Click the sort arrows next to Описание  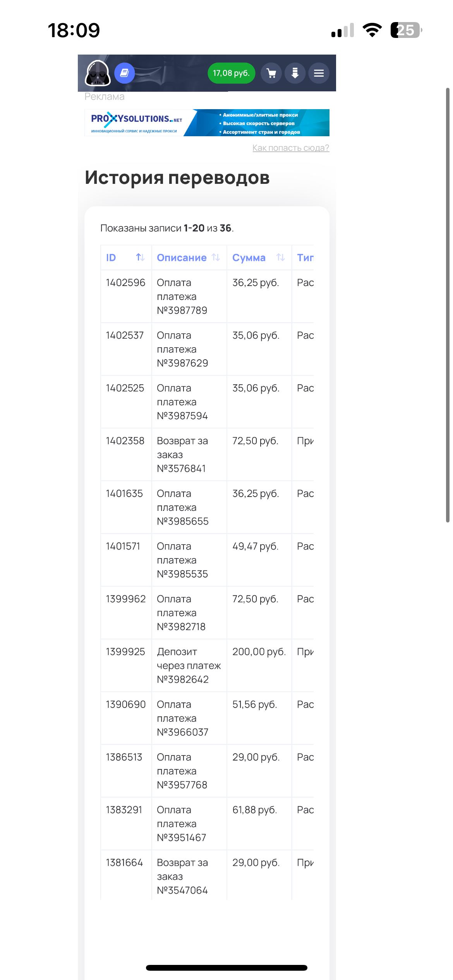click(216, 257)
